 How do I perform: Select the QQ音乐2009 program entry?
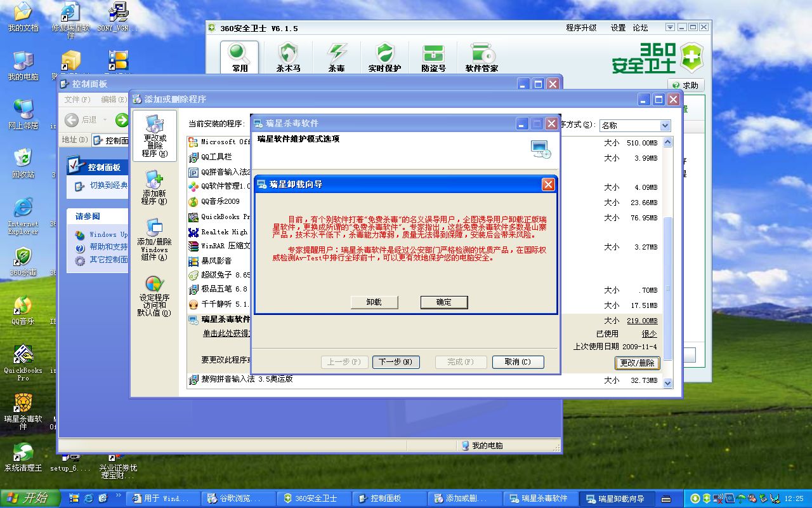coord(219,202)
